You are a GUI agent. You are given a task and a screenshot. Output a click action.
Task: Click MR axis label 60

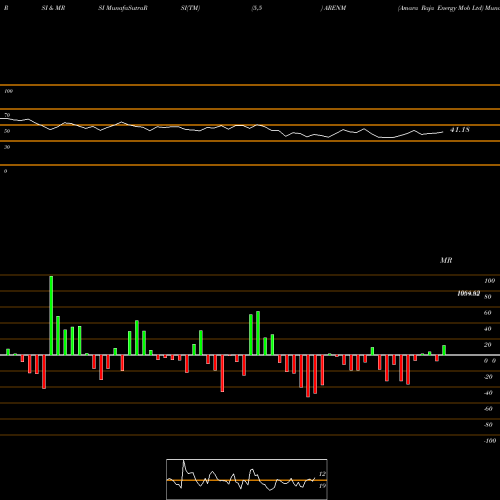point(488,313)
